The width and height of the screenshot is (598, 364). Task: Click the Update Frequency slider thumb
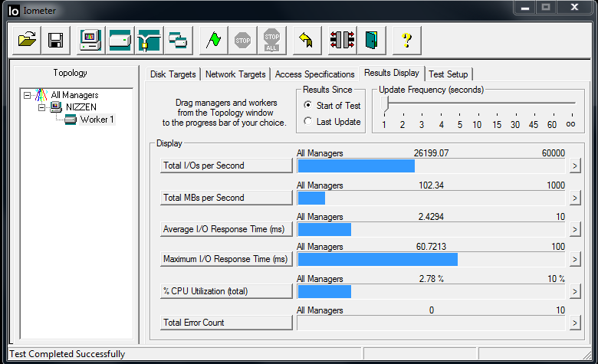pos(384,103)
